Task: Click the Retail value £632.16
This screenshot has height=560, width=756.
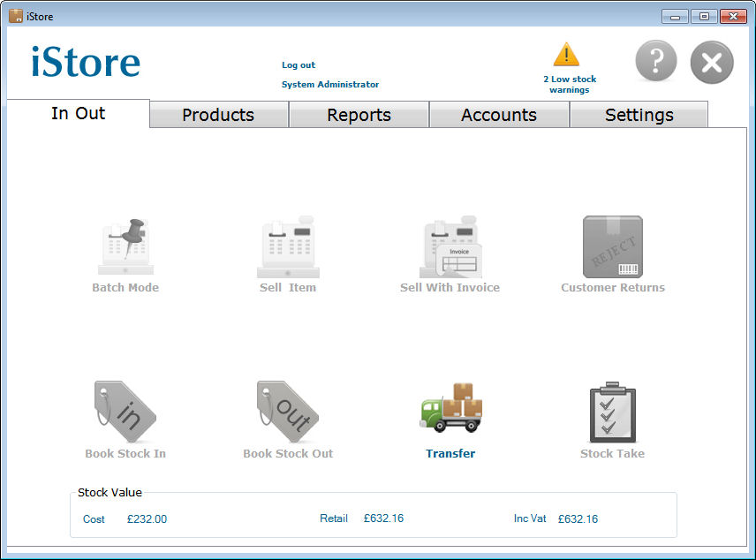Action: pyautogui.click(x=384, y=518)
